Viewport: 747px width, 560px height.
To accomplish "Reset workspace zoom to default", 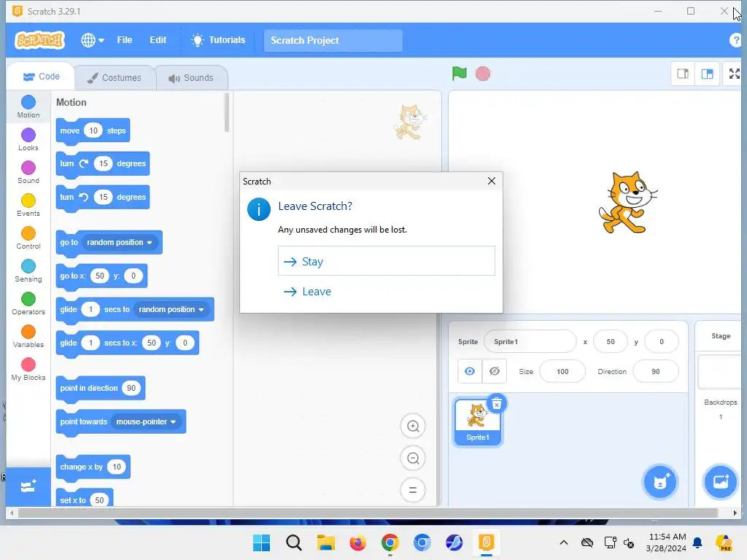I will click(x=413, y=490).
